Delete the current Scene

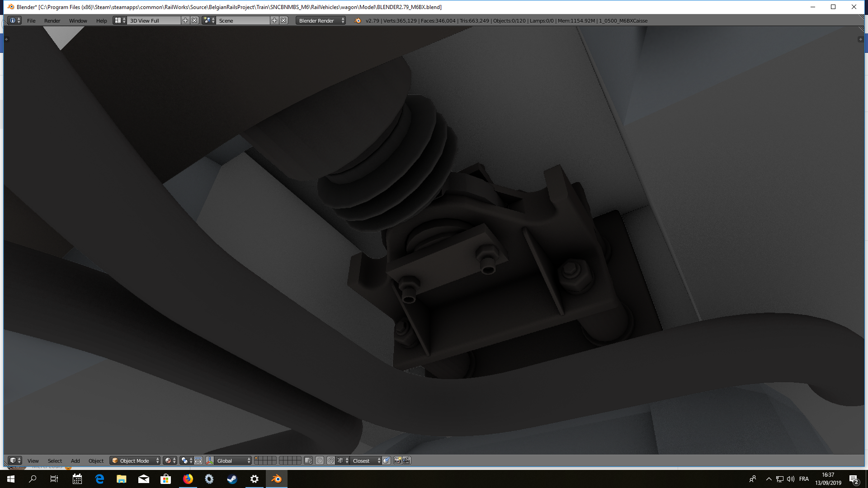click(x=283, y=20)
